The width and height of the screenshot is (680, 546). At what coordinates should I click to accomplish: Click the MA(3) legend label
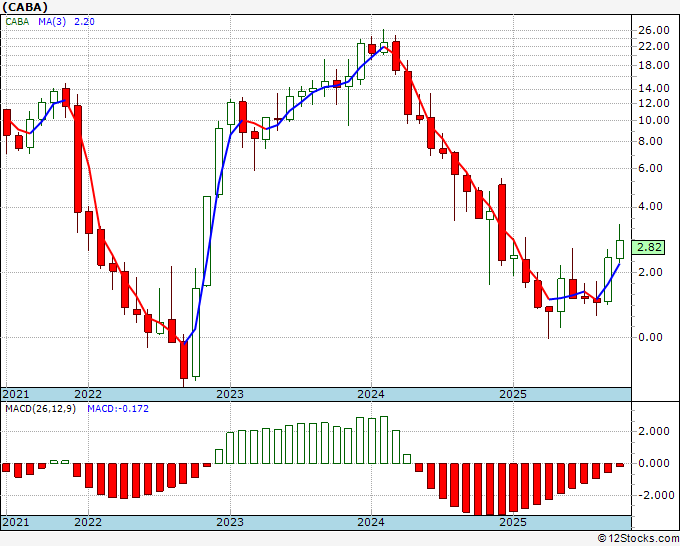52,22
